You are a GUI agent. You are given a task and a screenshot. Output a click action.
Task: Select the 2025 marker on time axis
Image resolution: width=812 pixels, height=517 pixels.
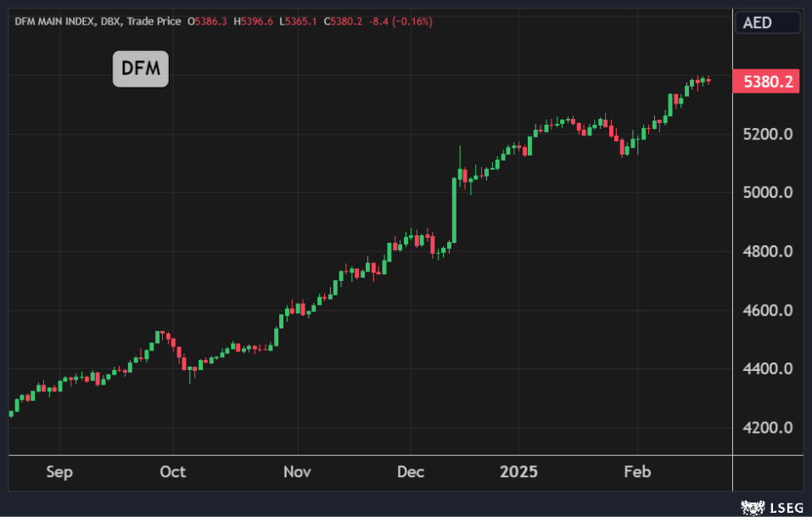coord(518,472)
